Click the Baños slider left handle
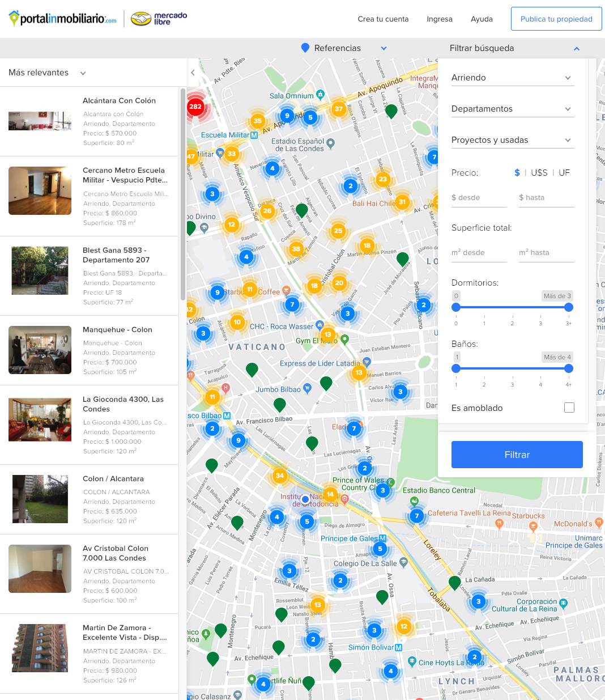Screen dimensions: 605x700 click(x=456, y=368)
